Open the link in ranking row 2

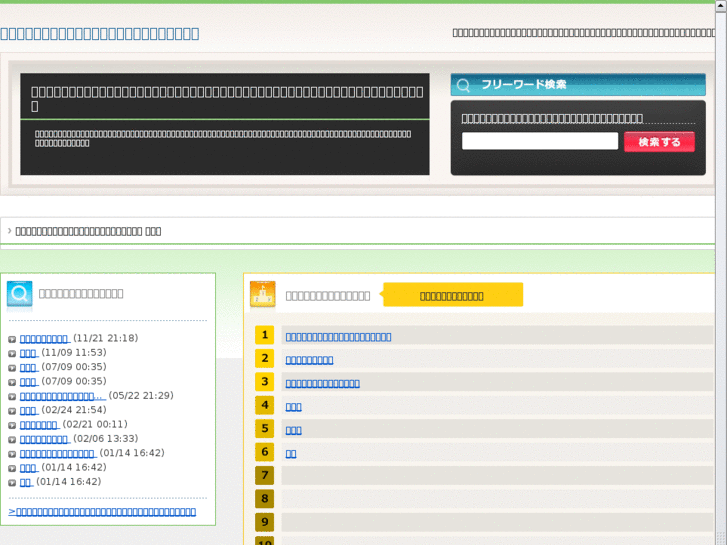[x=309, y=360]
